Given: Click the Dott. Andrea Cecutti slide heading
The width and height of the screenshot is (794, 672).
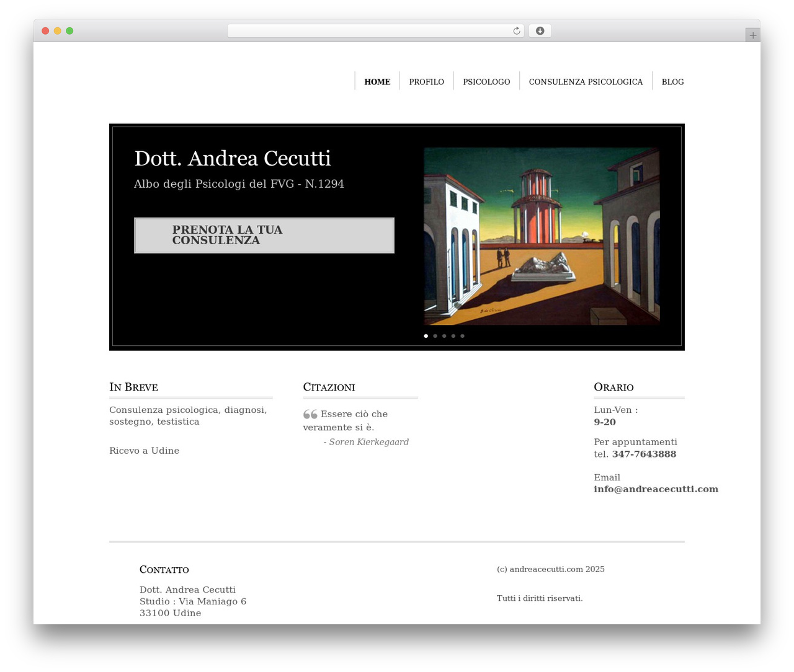Looking at the screenshot, I should click(x=233, y=159).
